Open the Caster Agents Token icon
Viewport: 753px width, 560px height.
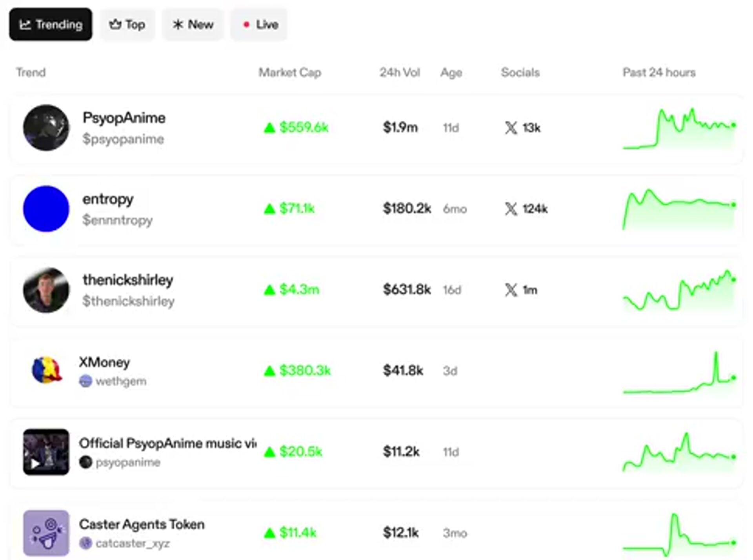[46, 533]
